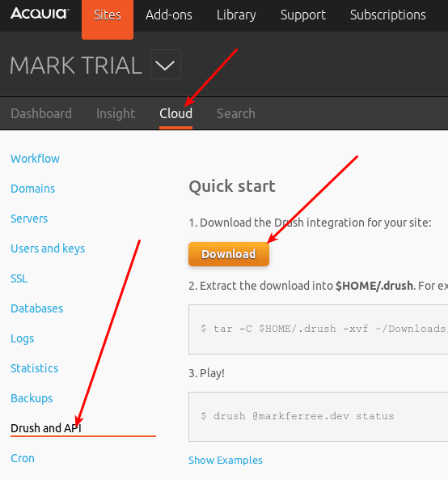Open the Backups page
The image size is (448, 480).
click(x=32, y=398)
